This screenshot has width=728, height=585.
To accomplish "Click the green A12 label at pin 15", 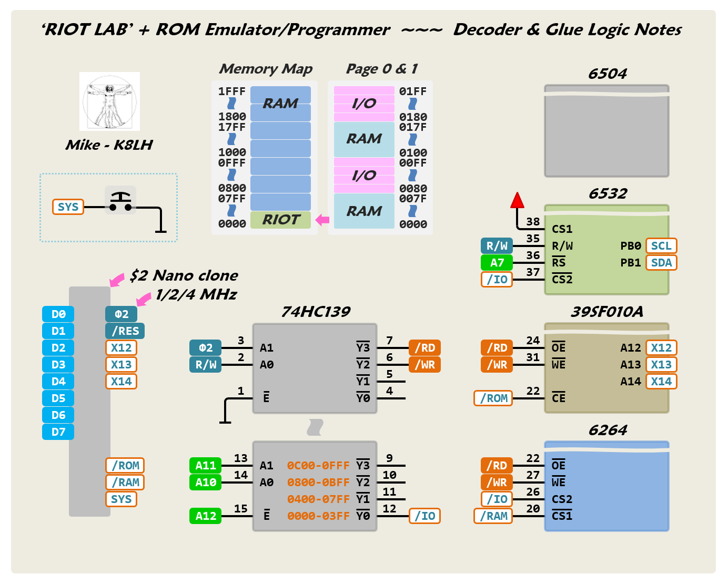I will 205,516.
